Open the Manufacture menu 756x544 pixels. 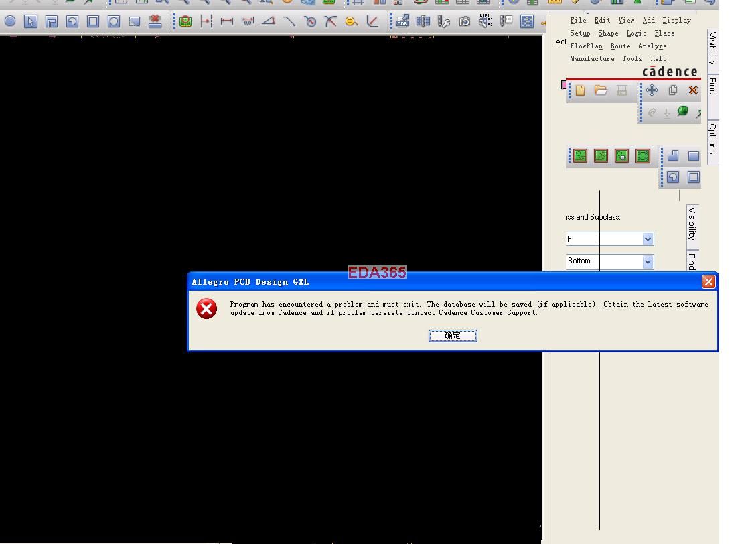[x=592, y=58]
